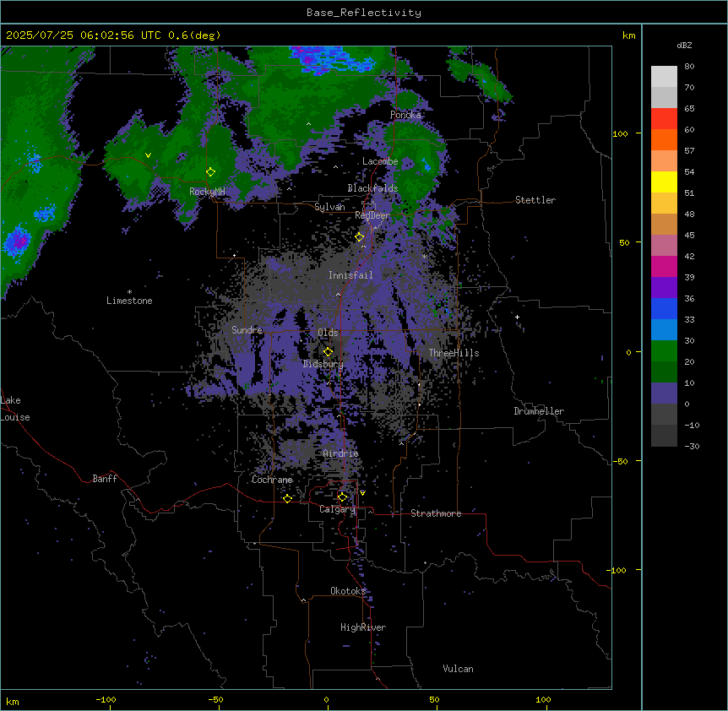The width and height of the screenshot is (728, 711).
Task: Click the yellow diamond marker near RockyMH
Action: click(211, 172)
